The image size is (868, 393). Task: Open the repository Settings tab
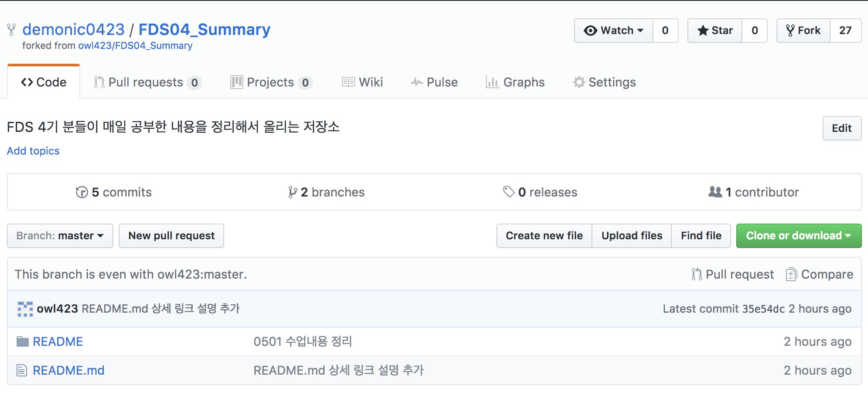click(x=605, y=82)
